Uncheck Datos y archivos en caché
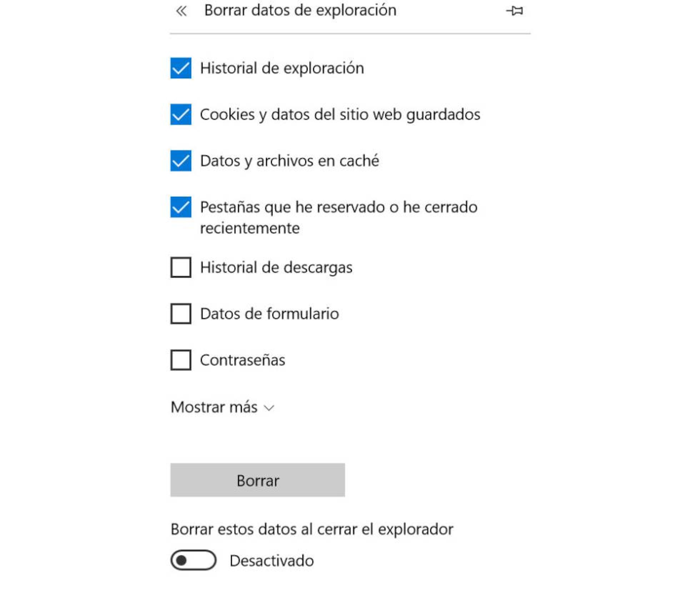 pos(181,161)
